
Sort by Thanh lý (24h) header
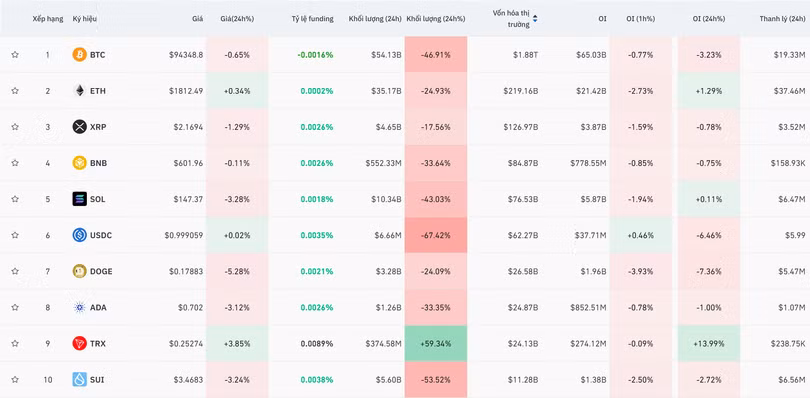click(782, 19)
